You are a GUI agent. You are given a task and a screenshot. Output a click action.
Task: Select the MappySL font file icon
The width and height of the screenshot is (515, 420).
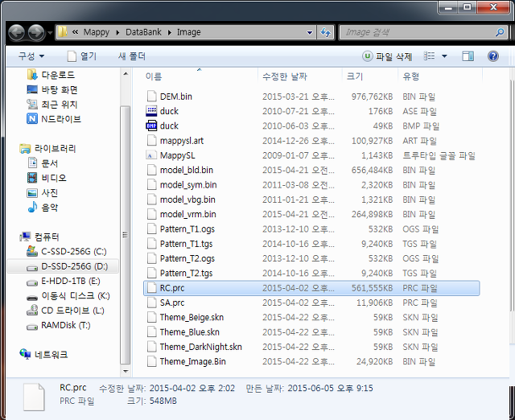pyautogui.click(x=151, y=155)
